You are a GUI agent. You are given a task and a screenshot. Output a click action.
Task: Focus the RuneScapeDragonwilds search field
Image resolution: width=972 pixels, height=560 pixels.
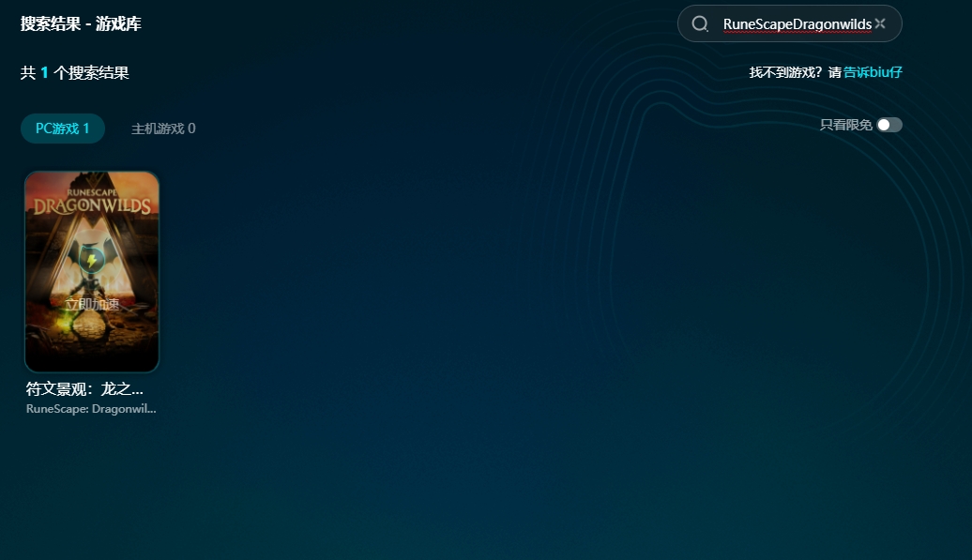[796, 24]
